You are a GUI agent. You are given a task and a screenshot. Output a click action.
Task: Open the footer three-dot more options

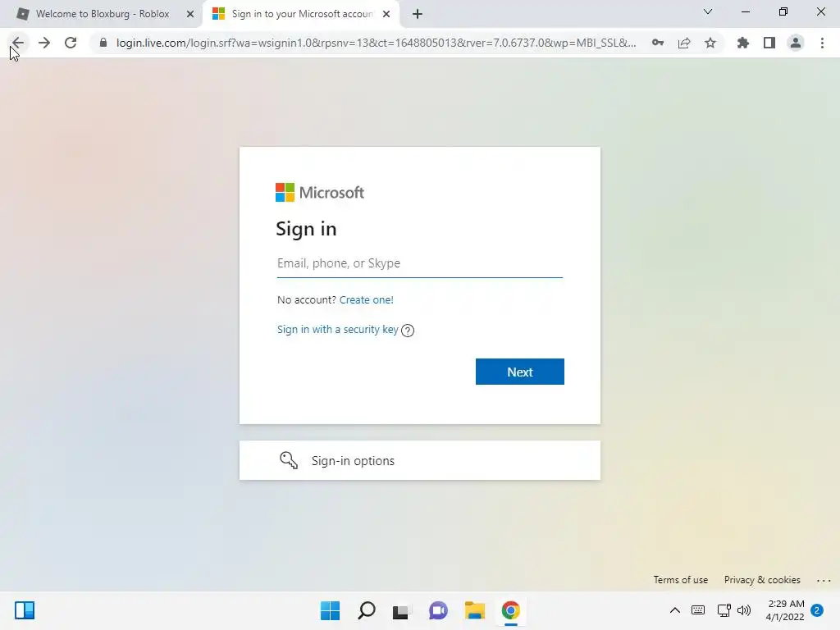coord(824,580)
